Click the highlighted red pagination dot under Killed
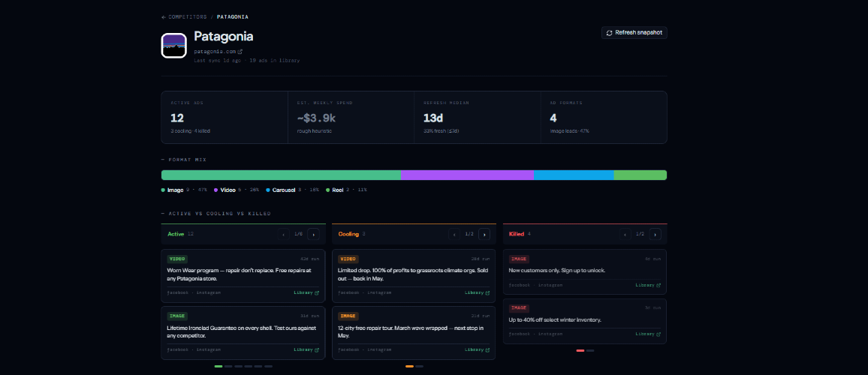Screen dimensions: 868x375 tap(580, 351)
